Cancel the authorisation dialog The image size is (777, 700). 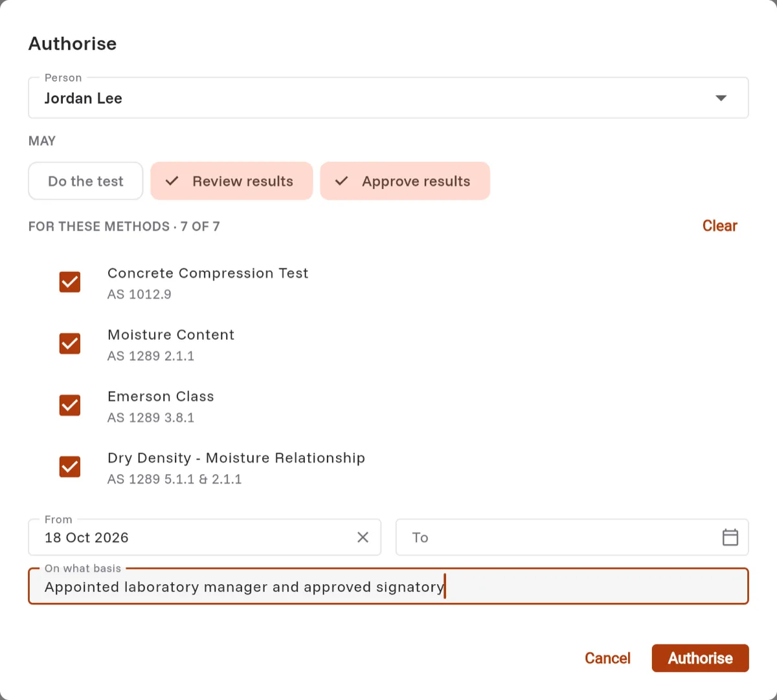[607, 659]
